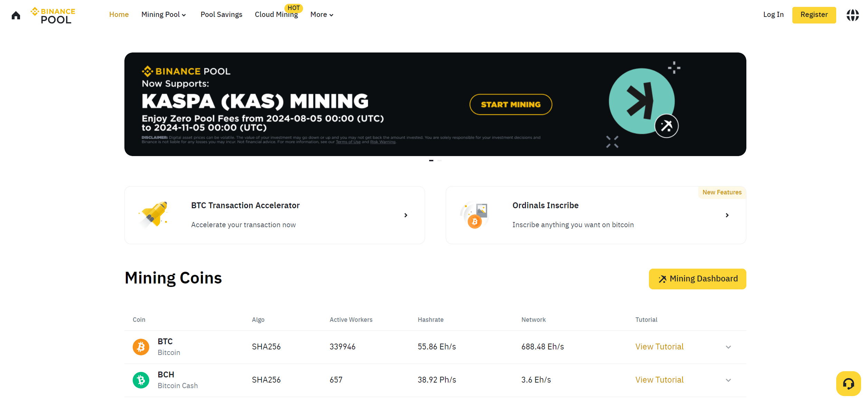
Task: Click the Ordinals Inscribe bitcoin image icon
Action: pyautogui.click(x=474, y=215)
